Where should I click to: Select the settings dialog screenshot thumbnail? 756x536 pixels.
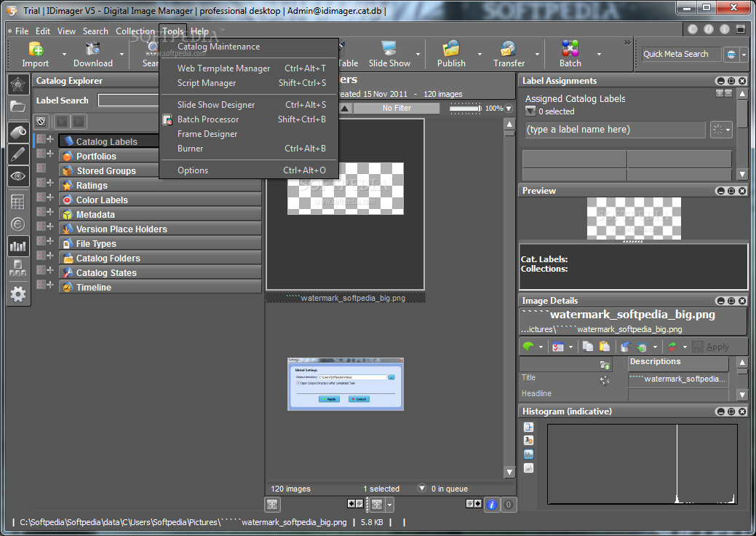[x=345, y=384]
